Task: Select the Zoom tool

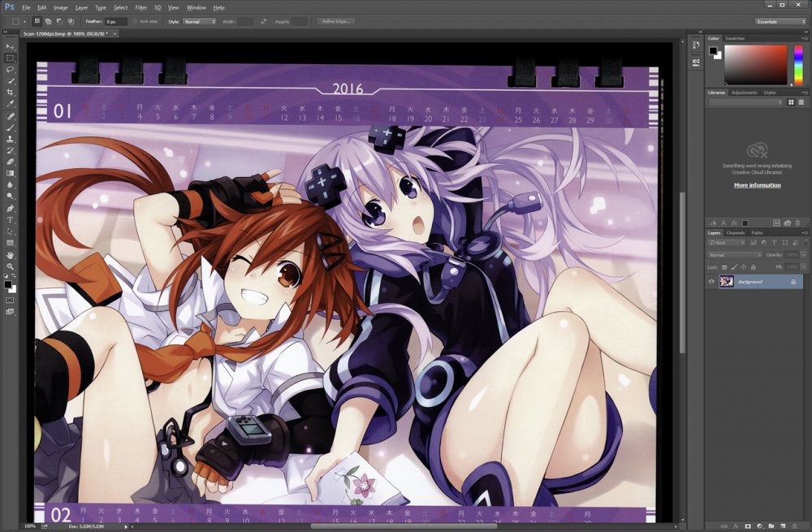Action: [x=10, y=266]
